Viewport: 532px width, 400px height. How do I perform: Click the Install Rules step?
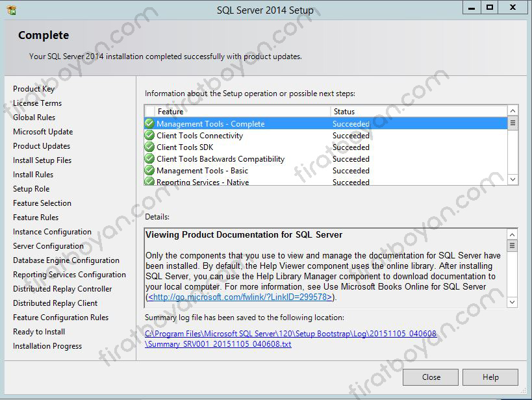33,175
